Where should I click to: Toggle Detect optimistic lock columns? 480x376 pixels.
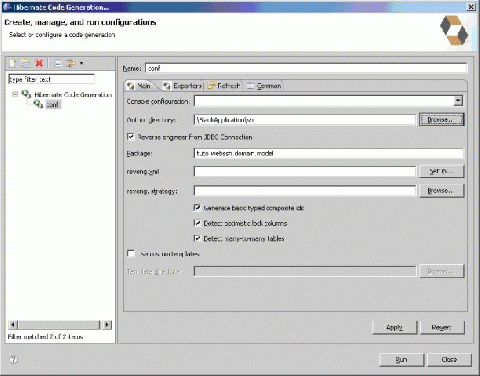[197, 223]
